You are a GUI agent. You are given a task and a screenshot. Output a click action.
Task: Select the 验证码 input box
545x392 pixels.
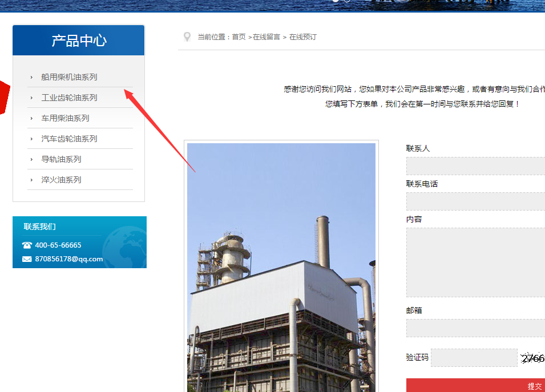(x=474, y=358)
